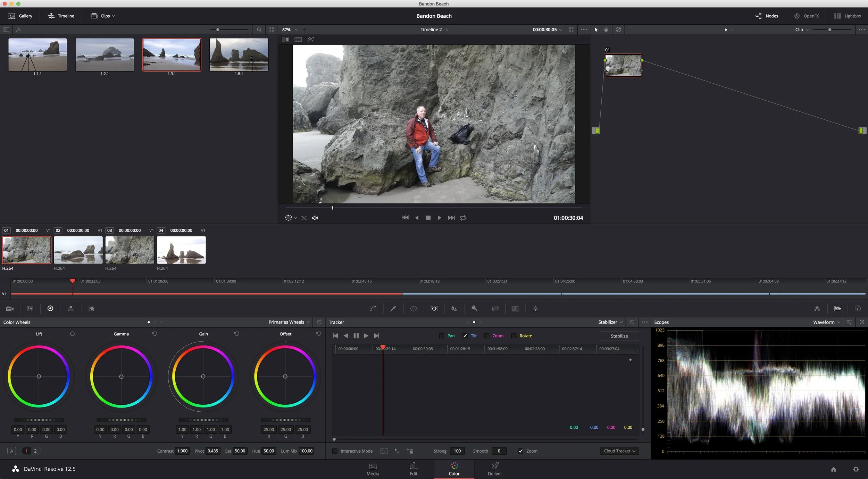This screenshot has height=479, width=868.
Task: Click the highlight magic wand icon
Action: click(311, 40)
